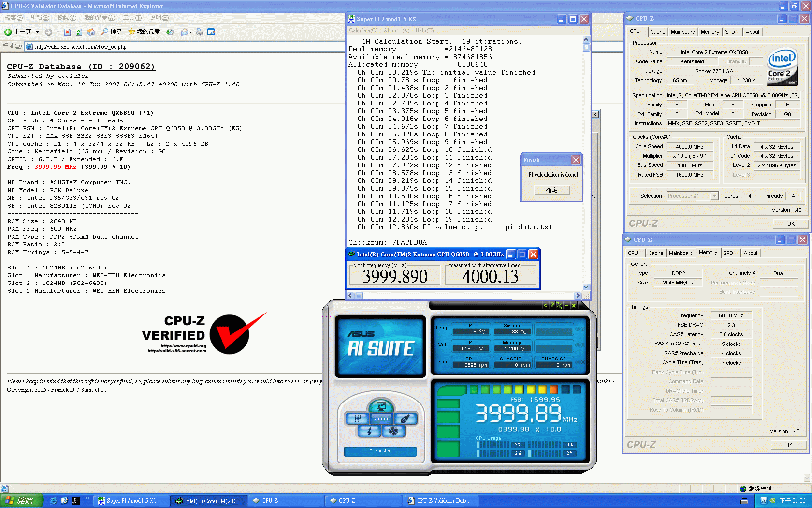Switch to About tab in lower CPU-Z
Screen dimensions: 812x508
[750, 253]
